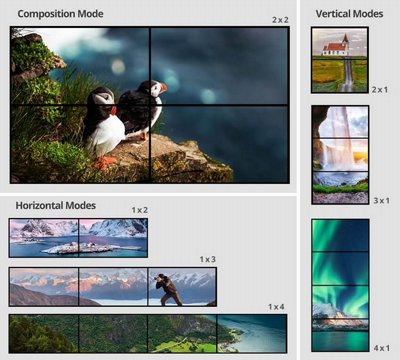Click the 4x1 northern lights image
Image resolution: width=400 pixels, height=360 pixels.
tap(340, 285)
